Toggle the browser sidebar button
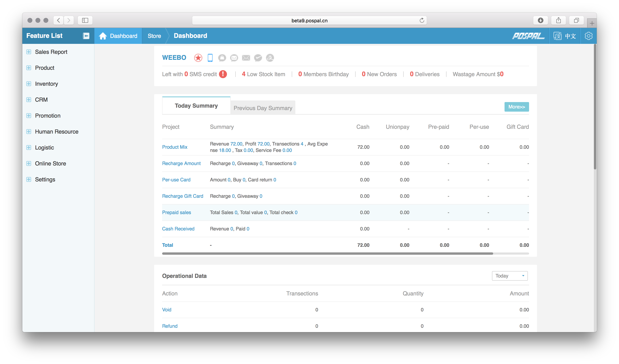Screen dimensions: 619x364 coord(85,20)
